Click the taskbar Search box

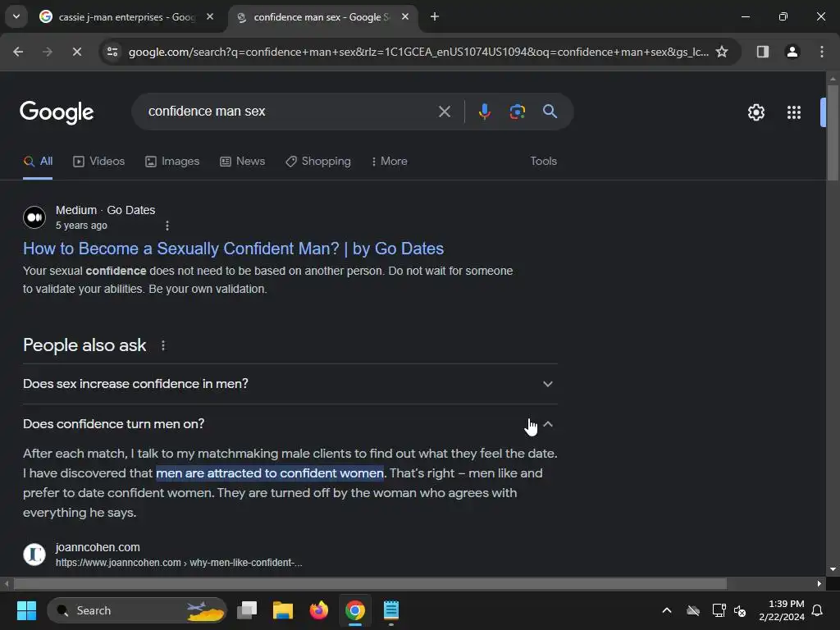coord(137,610)
